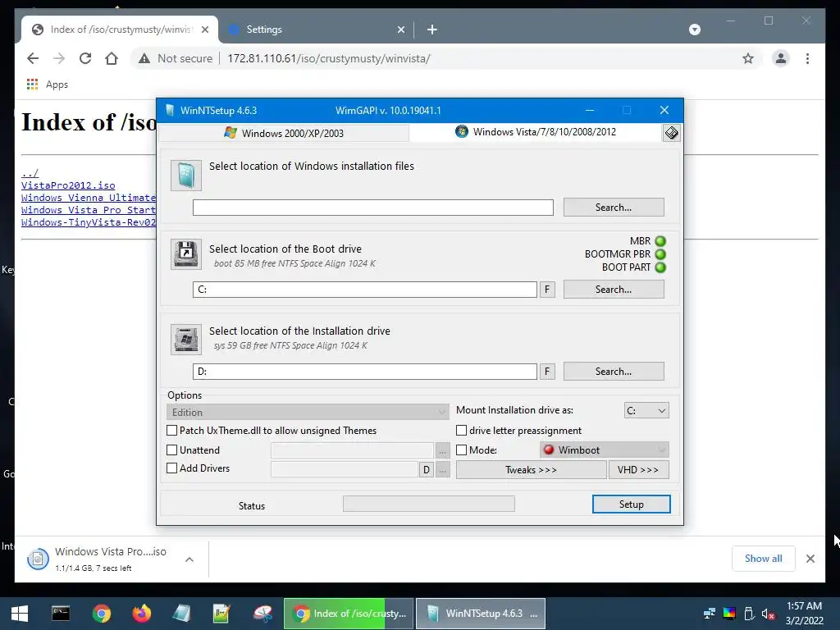Open VHD >>> options
Screen dimensions: 840x630
click(x=638, y=470)
